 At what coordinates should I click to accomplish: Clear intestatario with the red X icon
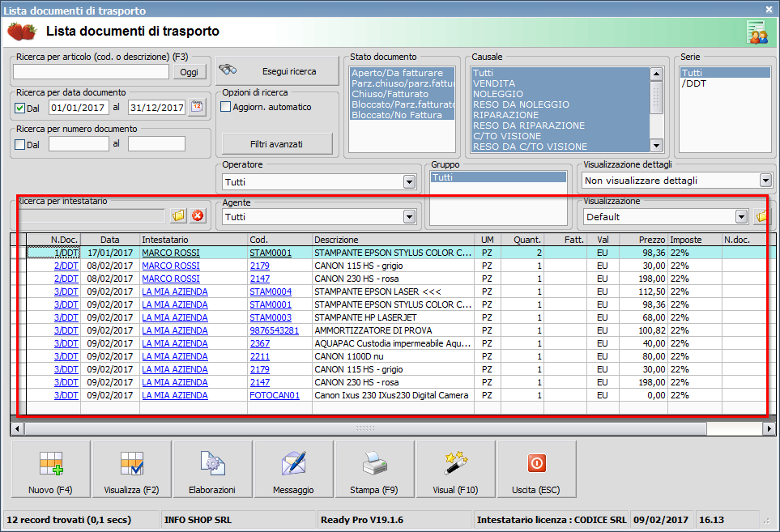click(198, 216)
